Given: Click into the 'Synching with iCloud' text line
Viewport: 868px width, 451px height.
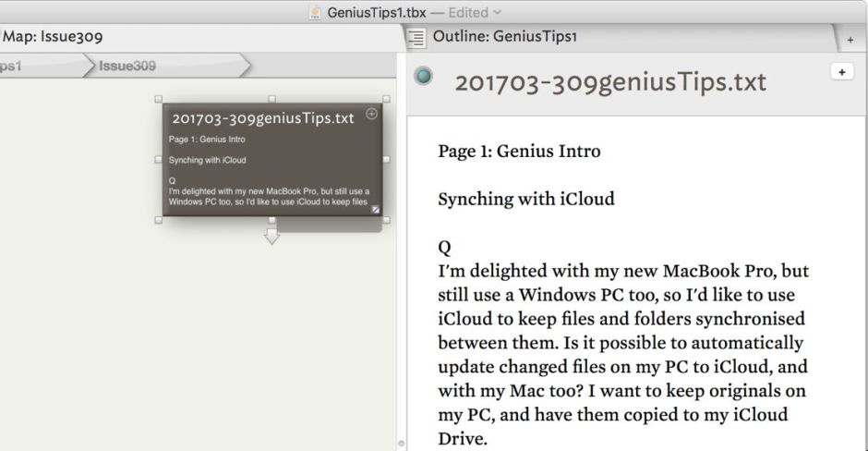Looking at the screenshot, I should point(525,198).
